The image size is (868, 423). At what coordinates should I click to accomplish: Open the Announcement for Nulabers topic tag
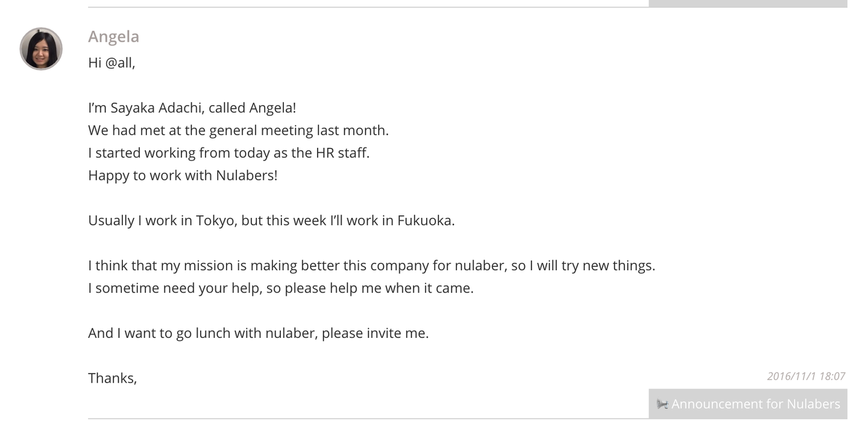click(x=755, y=404)
